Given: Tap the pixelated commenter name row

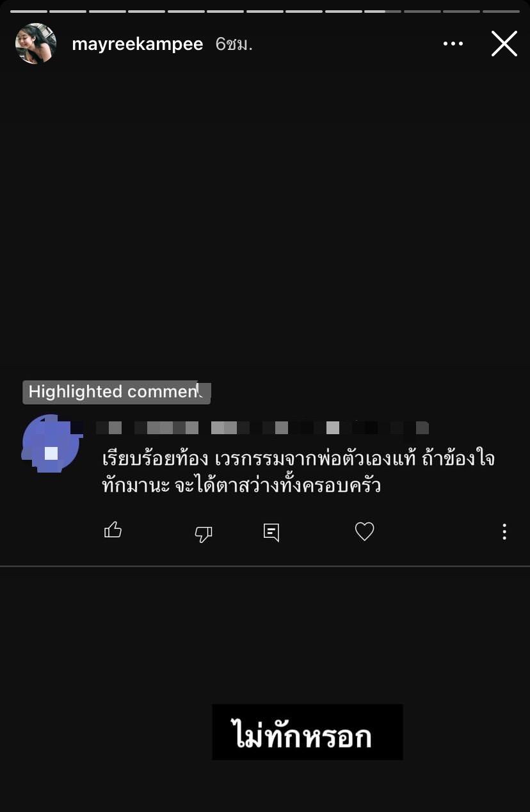Looking at the screenshot, I should 262,427.
